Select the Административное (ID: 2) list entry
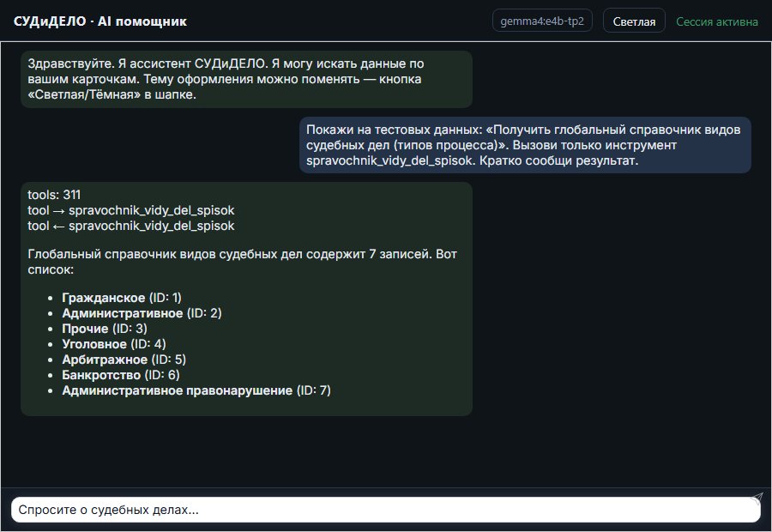The height and width of the screenshot is (532, 772). tap(142, 313)
